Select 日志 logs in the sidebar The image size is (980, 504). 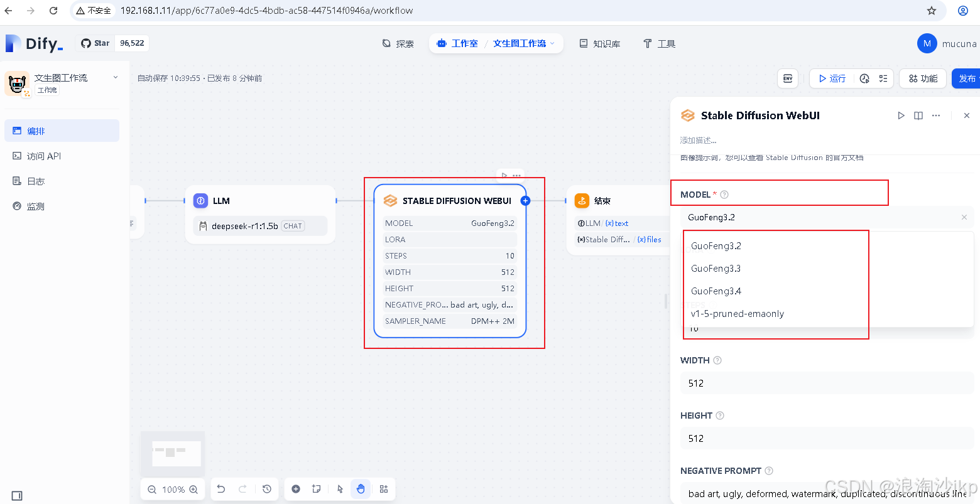tap(62, 181)
